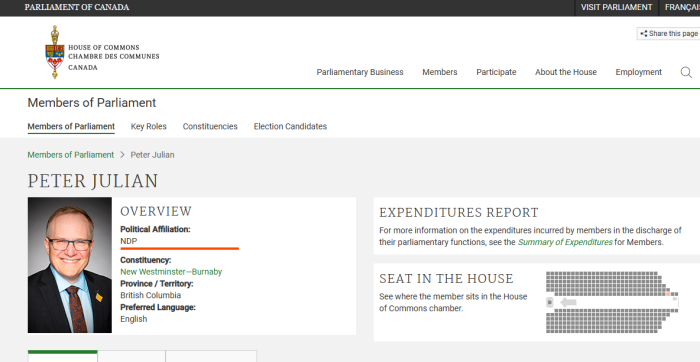
Task: Switch language to Français
Action: 682,8
